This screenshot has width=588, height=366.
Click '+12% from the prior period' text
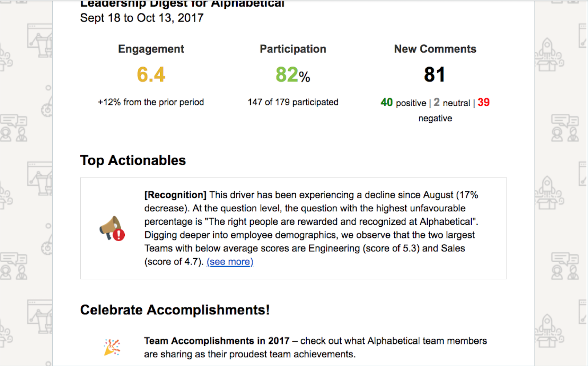[x=151, y=102]
